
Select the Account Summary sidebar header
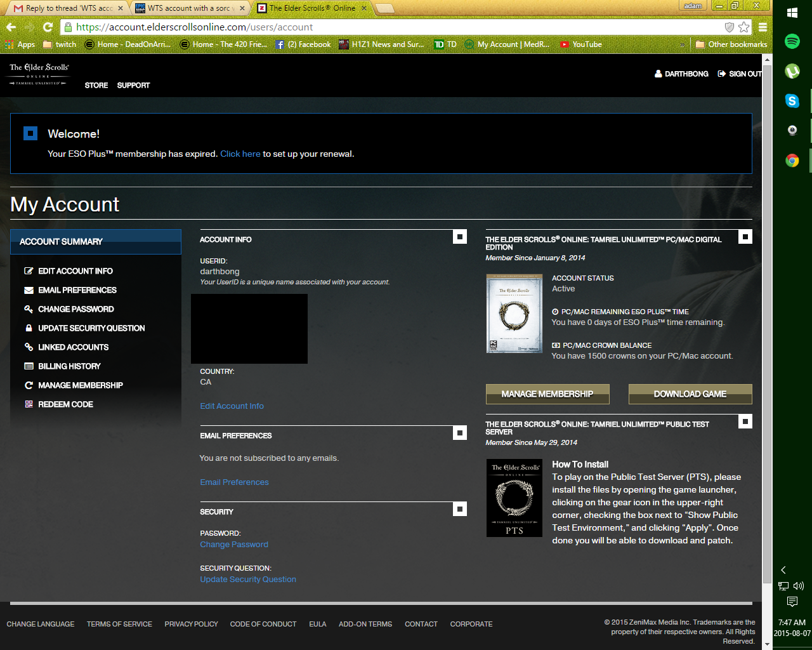point(96,242)
